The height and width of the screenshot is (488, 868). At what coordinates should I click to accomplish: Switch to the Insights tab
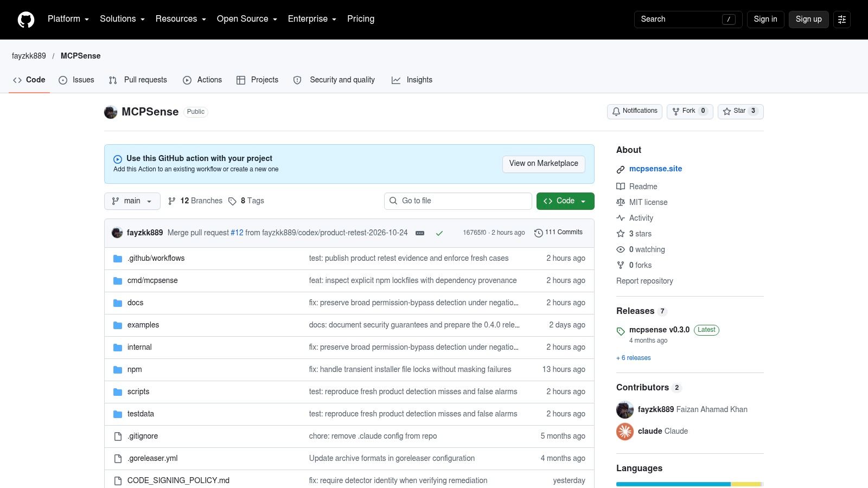click(412, 80)
